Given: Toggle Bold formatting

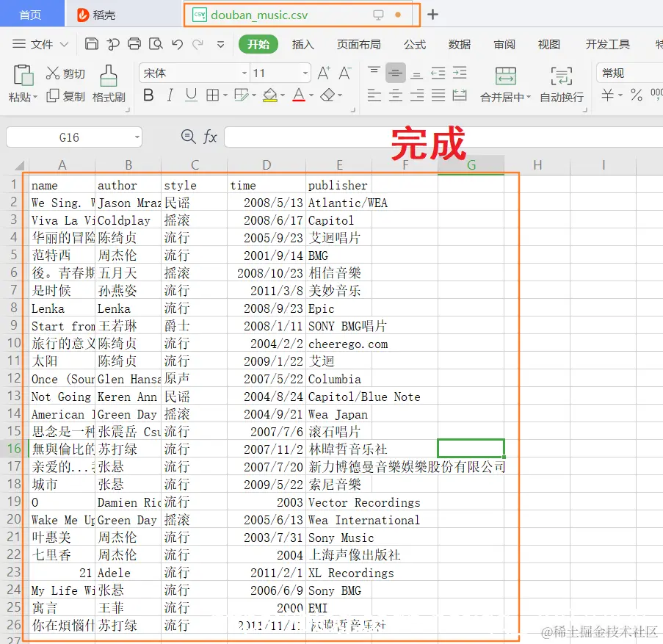Looking at the screenshot, I should (x=148, y=95).
